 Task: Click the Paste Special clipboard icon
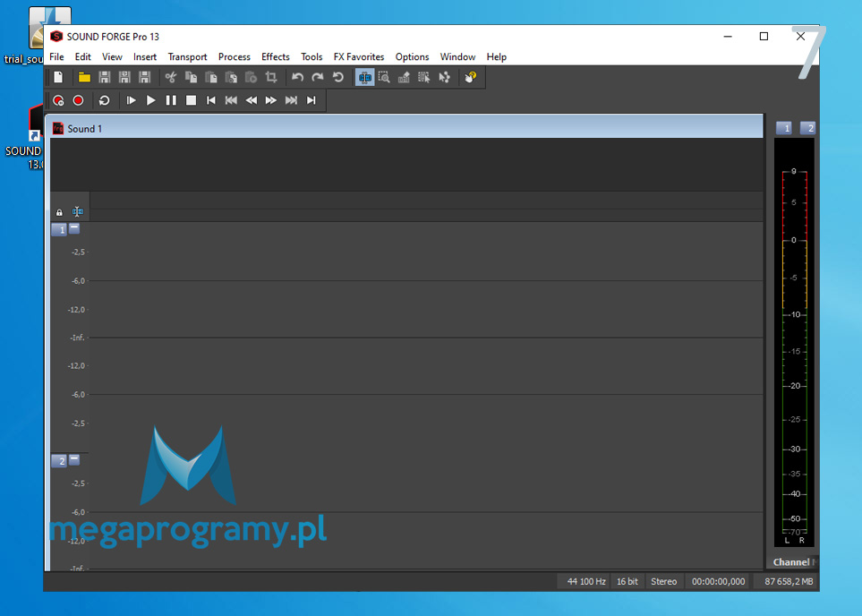[x=231, y=78]
